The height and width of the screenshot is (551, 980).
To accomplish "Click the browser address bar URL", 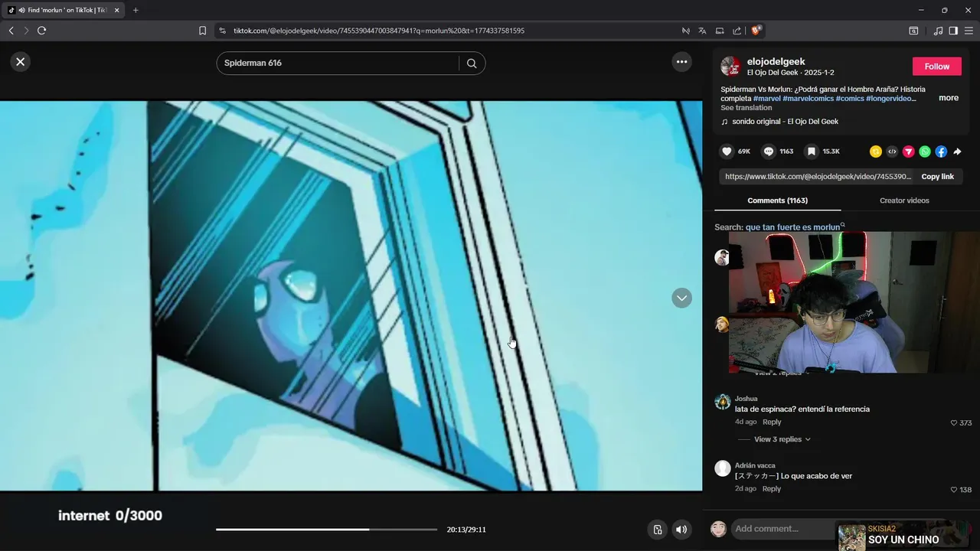I will (379, 31).
